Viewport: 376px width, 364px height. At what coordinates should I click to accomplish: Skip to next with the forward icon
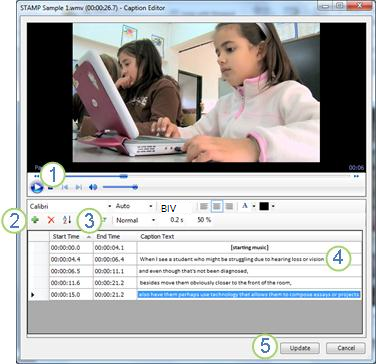coord(79,187)
